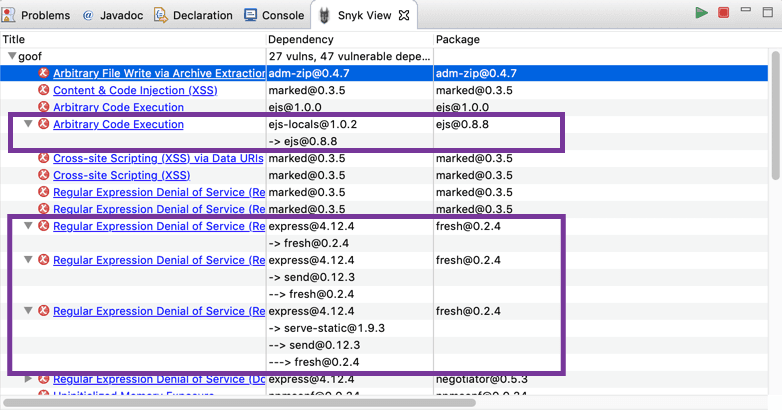
Task: Close the Snyk View tab
Action: pos(404,15)
